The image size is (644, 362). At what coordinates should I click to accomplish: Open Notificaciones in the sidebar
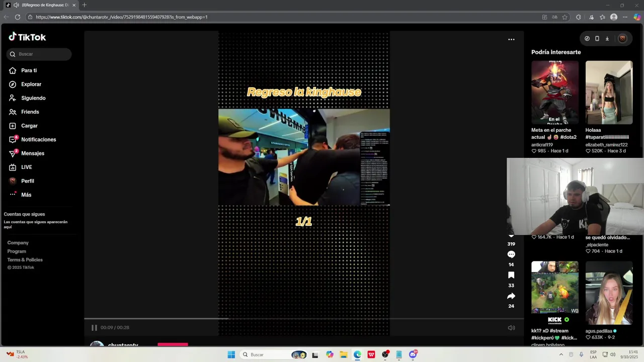click(32, 139)
